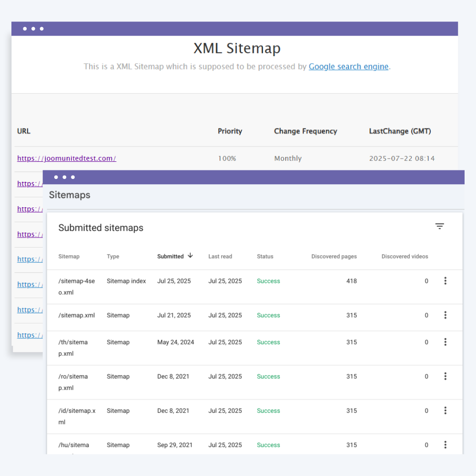Click the Status column header
The image size is (476, 476).
point(265,256)
